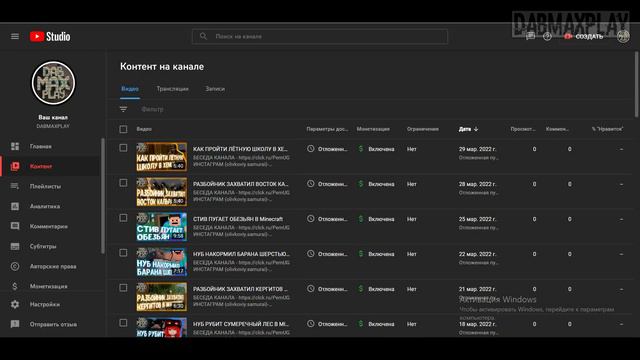Click the DABMAXPLAY channel avatar in sidebar

(x=53, y=83)
